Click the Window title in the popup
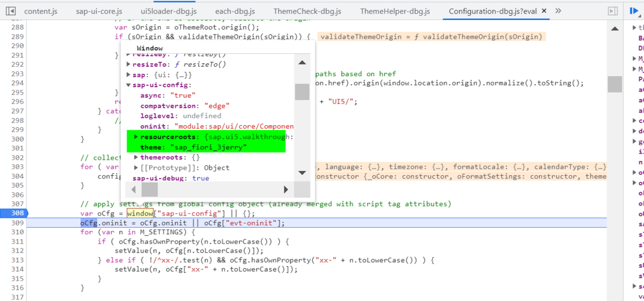644x301 pixels. 150,49
